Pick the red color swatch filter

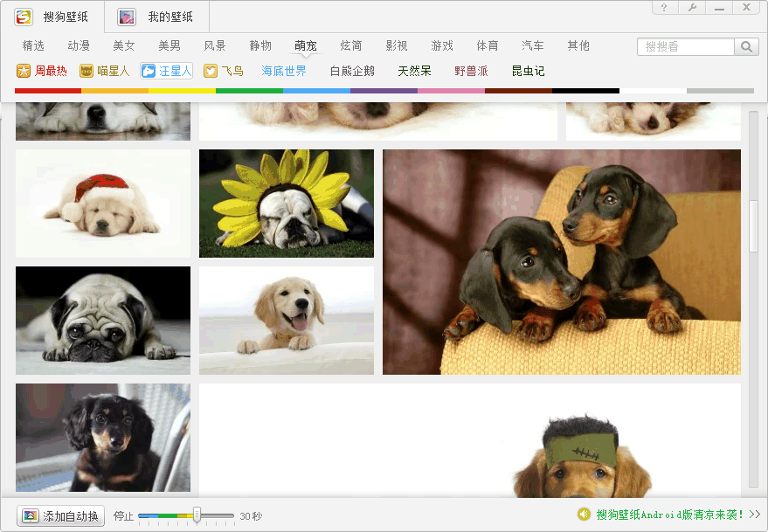point(48,91)
